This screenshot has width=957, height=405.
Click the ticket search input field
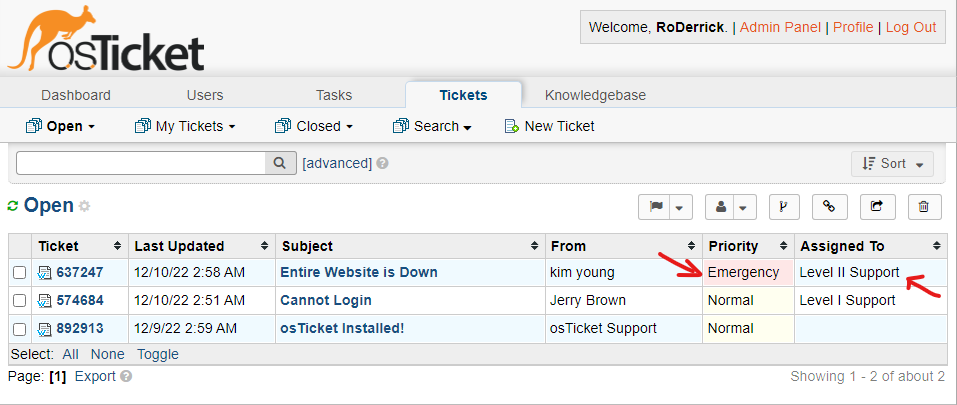point(140,163)
